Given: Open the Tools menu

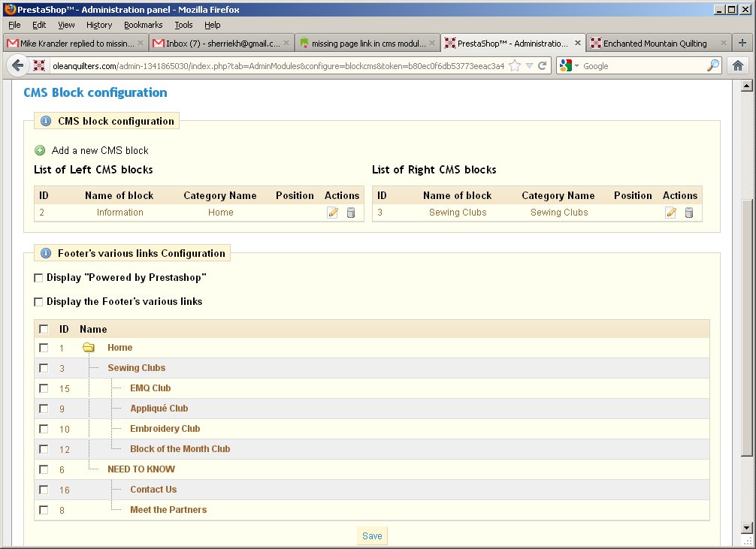Looking at the screenshot, I should point(183,25).
